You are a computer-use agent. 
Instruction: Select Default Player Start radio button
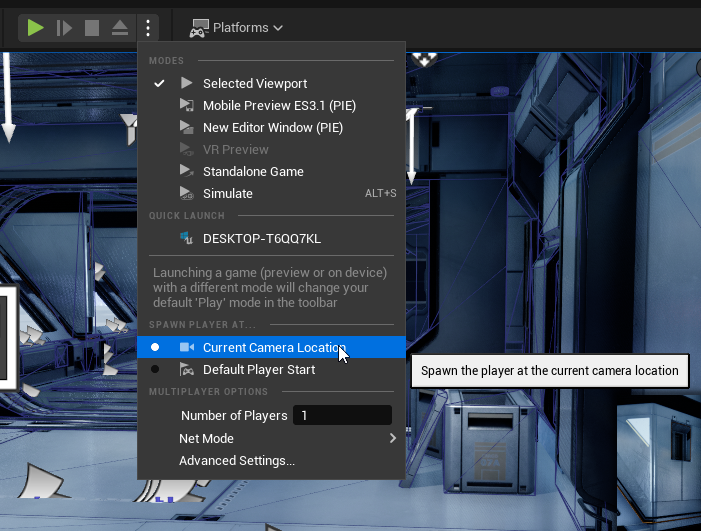click(155, 370)
